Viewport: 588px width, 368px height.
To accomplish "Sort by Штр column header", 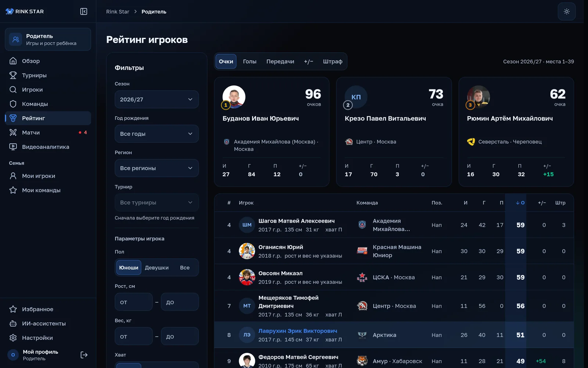I will coord(560,203).
